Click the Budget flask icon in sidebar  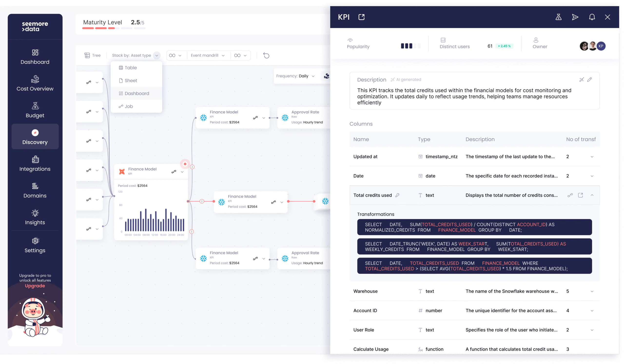[35, 106]
